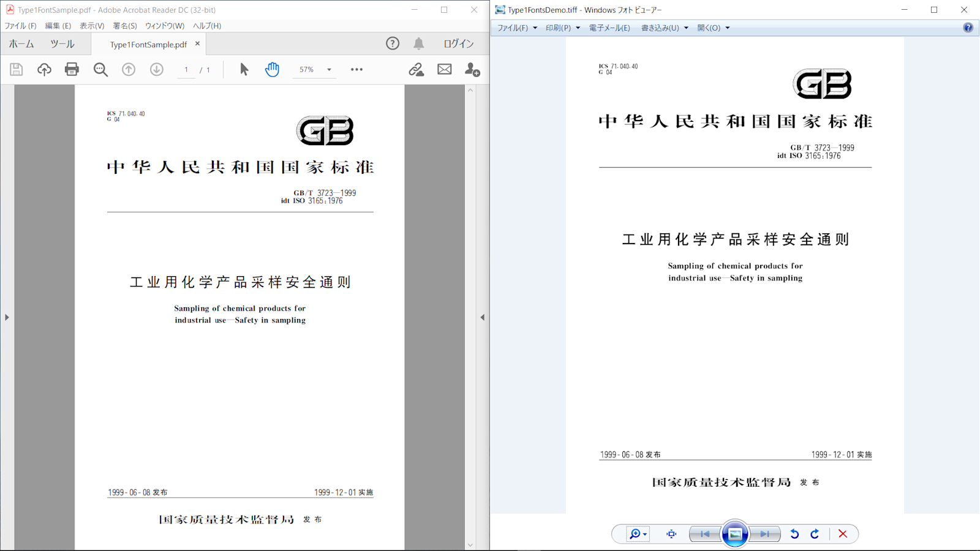Open ヘルプ(H) menu in Acrobat

tap(207, 26)
